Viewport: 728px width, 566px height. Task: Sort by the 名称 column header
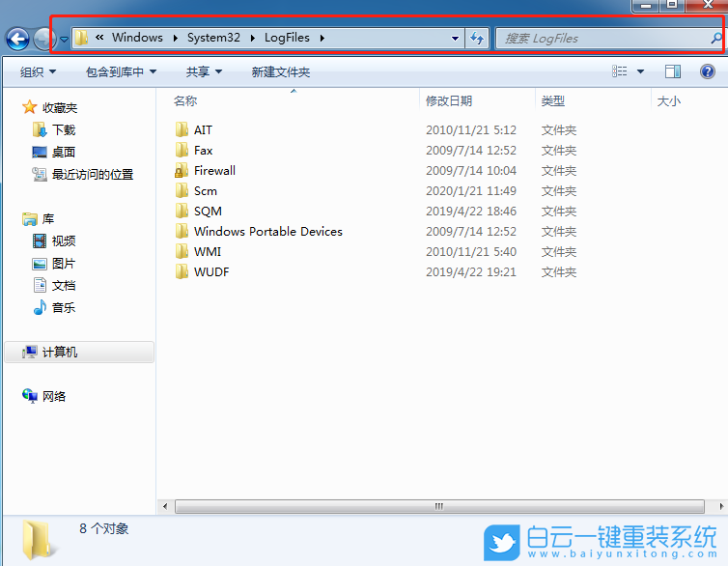point(184,100)
